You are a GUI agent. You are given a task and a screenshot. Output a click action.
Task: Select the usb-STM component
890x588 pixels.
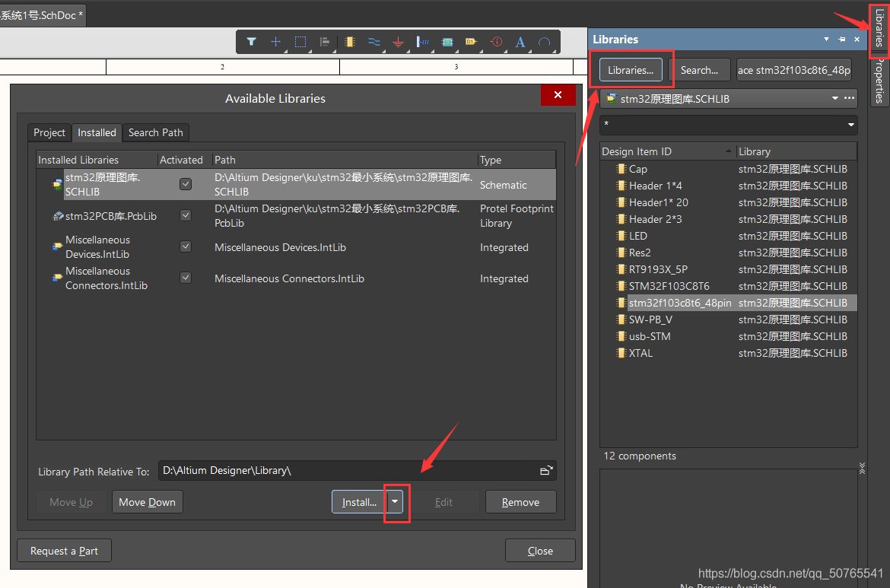(x=729, y=336)
